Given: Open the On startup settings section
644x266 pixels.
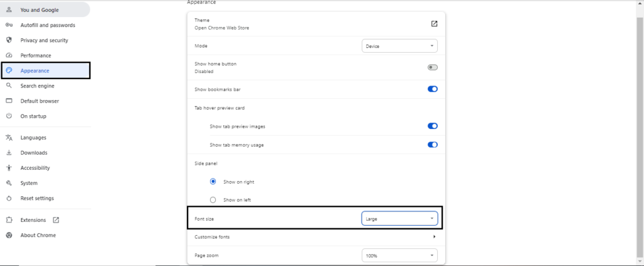Looking at the screenshot, I should 33,116.
